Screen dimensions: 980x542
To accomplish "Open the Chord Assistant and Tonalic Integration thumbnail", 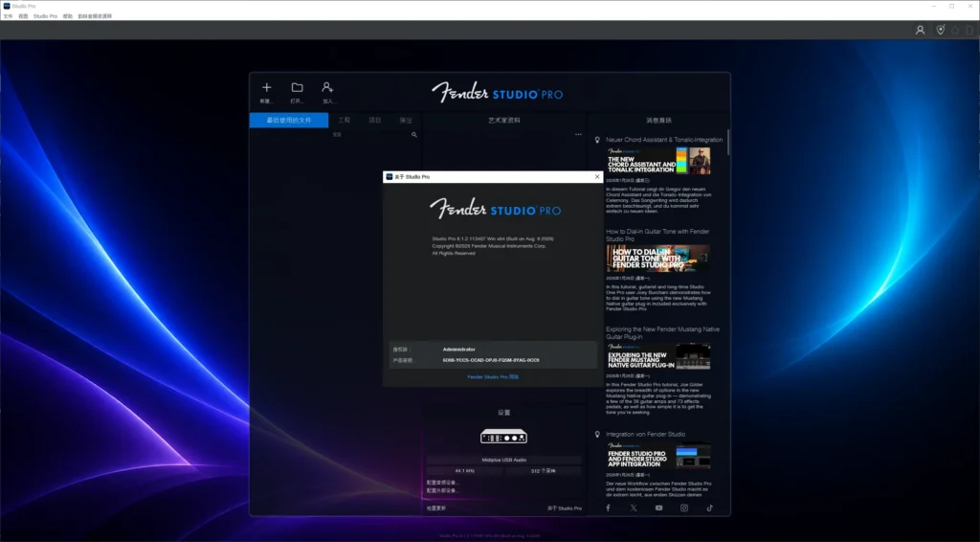I will pyautogui.click(x=658, y=161).
